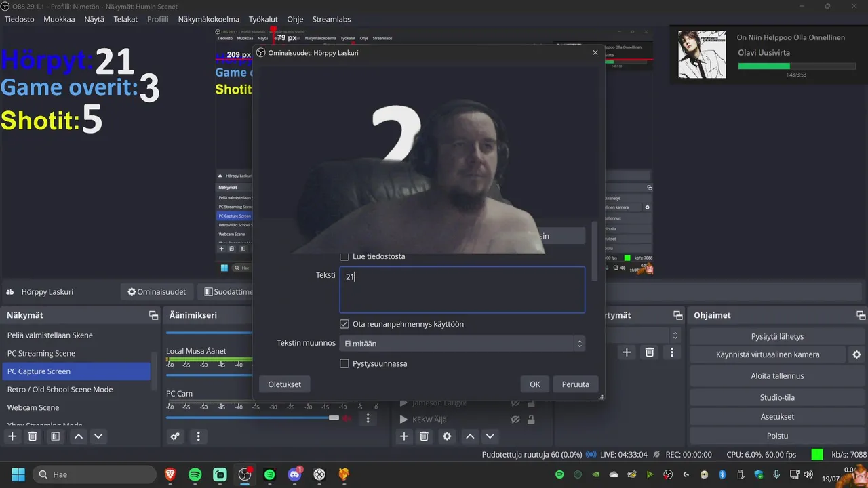Image resolution: width=868 pixels, height=488 pixels.
Task: Open Tiedosto menu
Action: click(20, 19)
